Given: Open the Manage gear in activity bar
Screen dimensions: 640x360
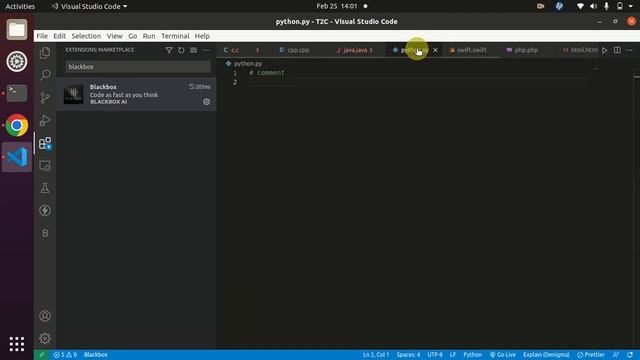Looking at the screenshot, I should pyautogui.click(x=45, y=338).
